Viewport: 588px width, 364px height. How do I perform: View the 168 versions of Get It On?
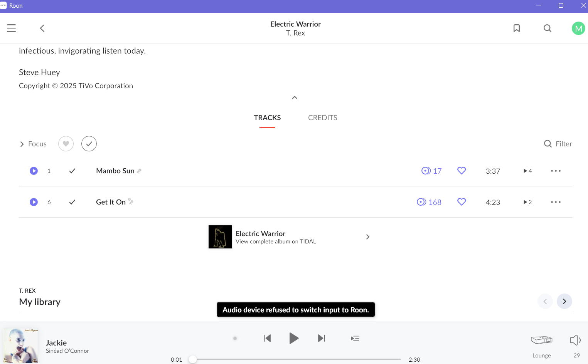pos(429,202)
